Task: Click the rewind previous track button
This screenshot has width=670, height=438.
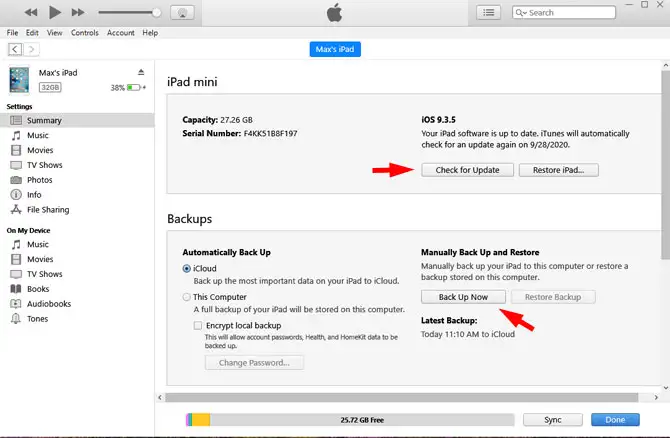Action: point(31,12)
